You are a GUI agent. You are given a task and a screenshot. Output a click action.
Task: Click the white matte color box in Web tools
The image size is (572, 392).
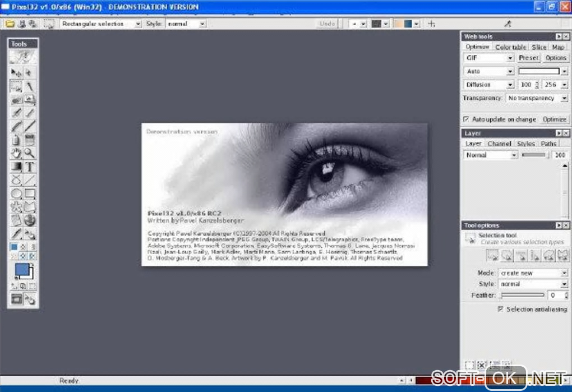(x=539, y=71)
